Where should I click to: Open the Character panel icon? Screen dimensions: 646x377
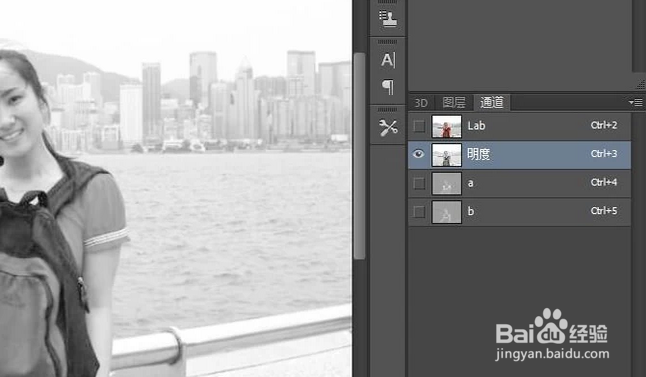point(388,61)
